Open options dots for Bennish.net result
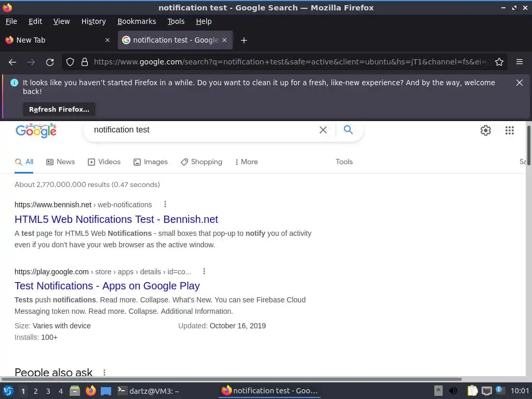The image size is (532, 399). tap(165, 204)
